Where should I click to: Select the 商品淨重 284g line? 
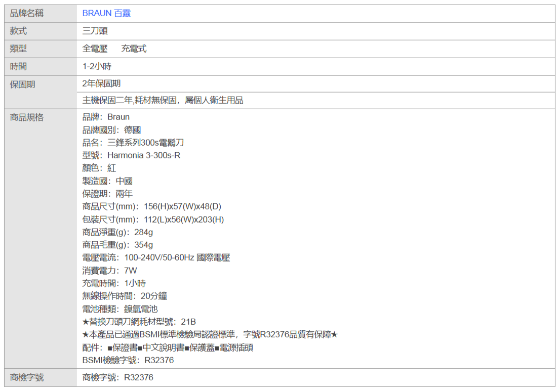pyautogui.click(x=117, y=233)
